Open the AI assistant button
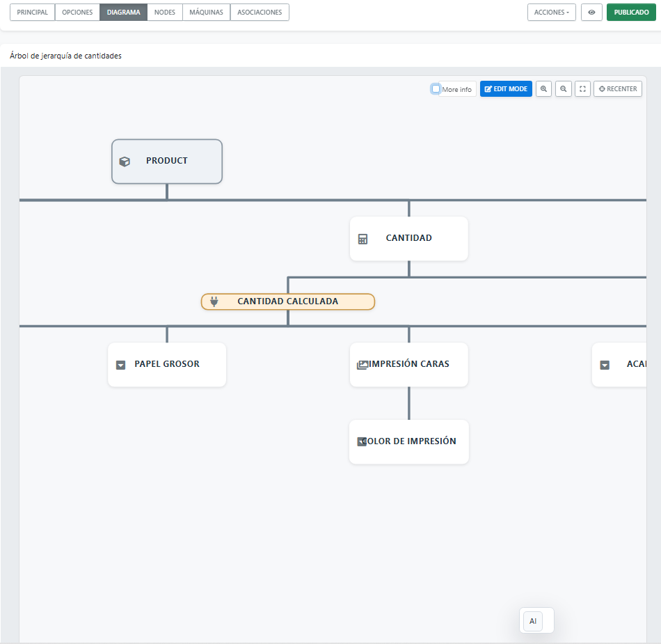 (x=533, y=621)
